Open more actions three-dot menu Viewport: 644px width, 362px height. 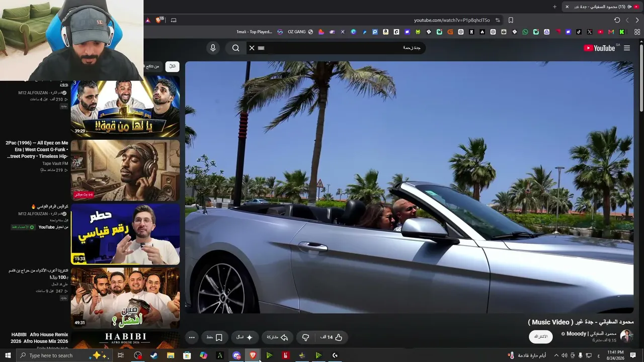tap(192, 337)
